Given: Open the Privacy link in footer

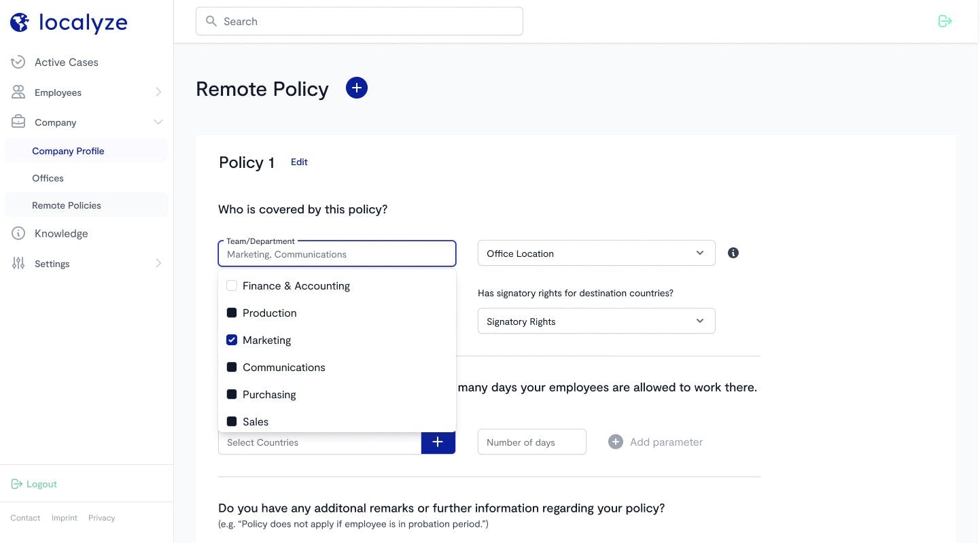Looking at the screenshot, I should coord(101,518).
